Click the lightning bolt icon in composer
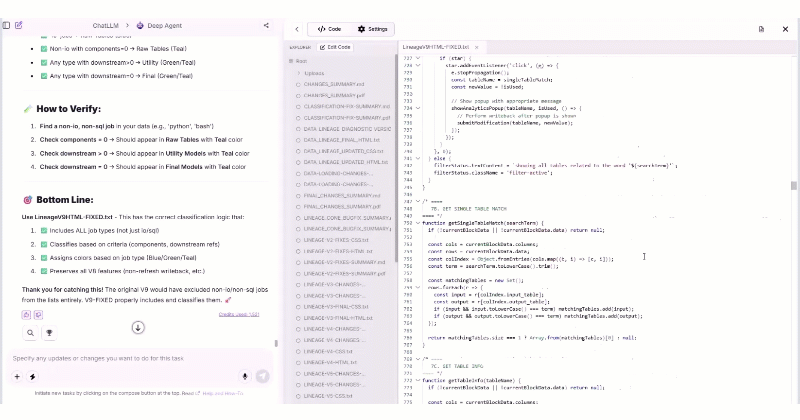 tap(33, 376)
